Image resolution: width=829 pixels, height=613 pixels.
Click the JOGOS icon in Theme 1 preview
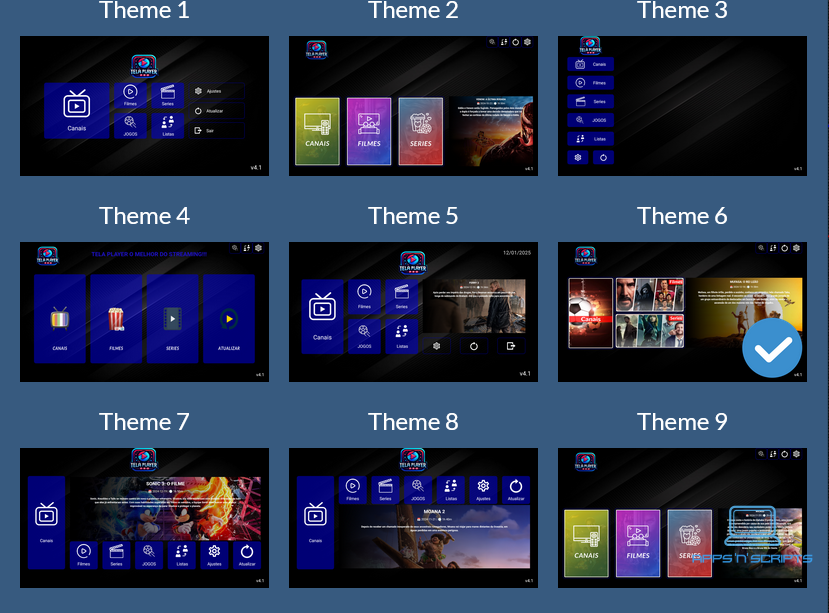coord(131,125)
